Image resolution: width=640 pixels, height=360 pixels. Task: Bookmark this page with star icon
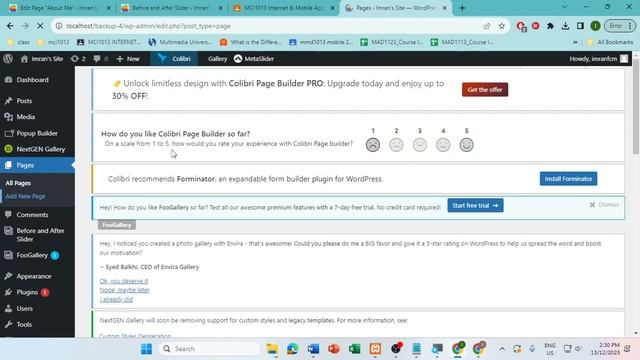coord(502,26)
